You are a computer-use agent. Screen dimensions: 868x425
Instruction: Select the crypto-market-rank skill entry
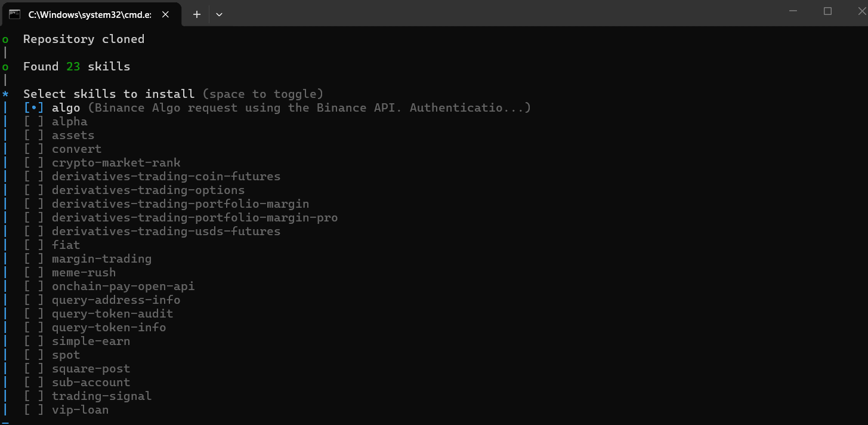click(116, 163)
